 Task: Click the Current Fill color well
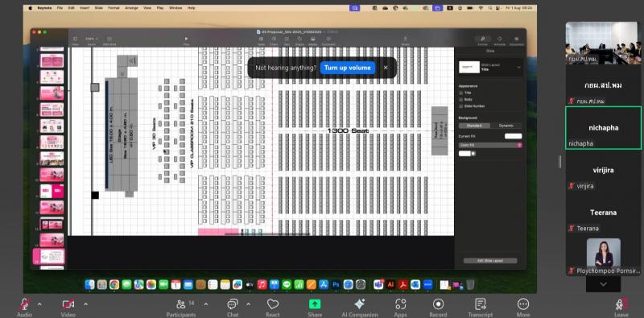click(513, 136)
